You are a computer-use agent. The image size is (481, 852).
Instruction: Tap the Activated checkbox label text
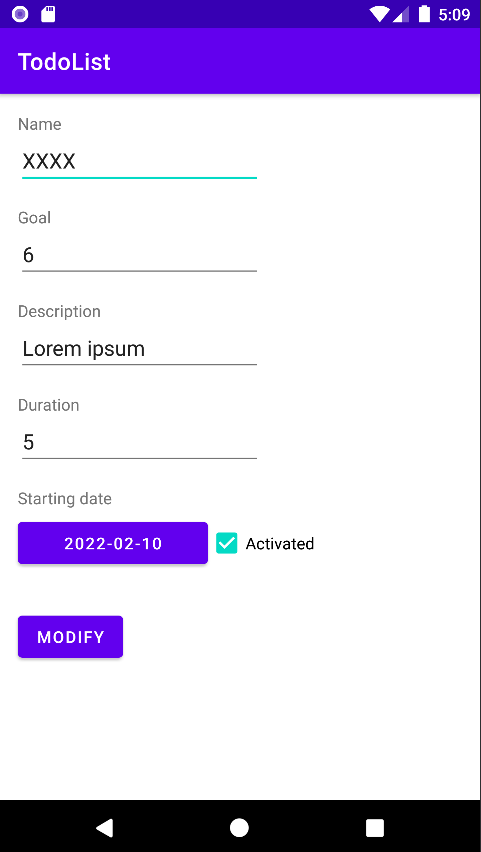pyautogui.click(x=280, y=543)
